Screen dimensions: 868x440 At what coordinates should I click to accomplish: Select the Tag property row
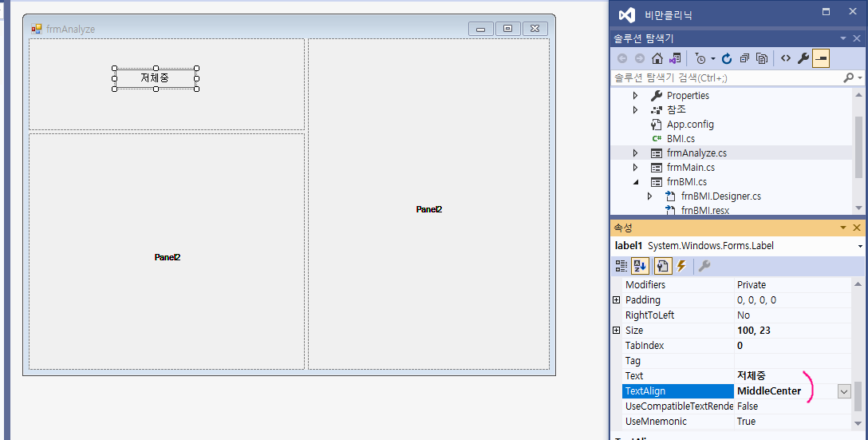coord(737,361)
